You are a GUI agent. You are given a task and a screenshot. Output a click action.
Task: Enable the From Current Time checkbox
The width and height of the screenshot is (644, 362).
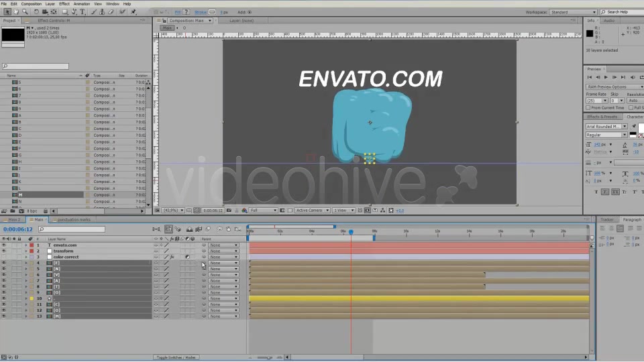tap(588, 107)
